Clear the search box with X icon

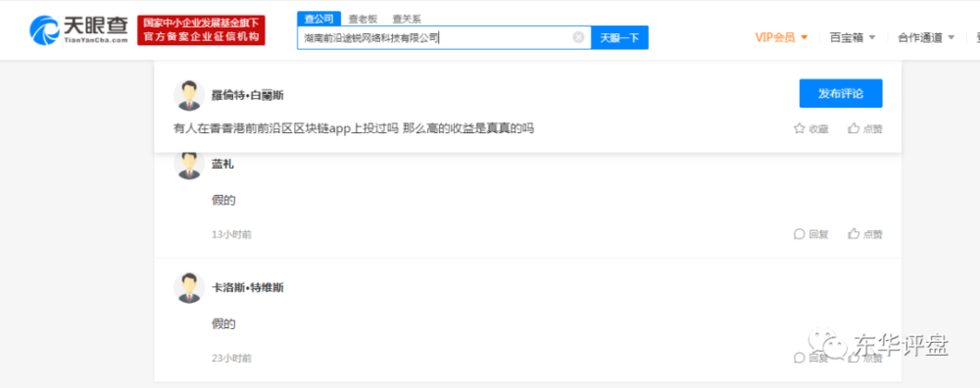(x=579, y=37)
